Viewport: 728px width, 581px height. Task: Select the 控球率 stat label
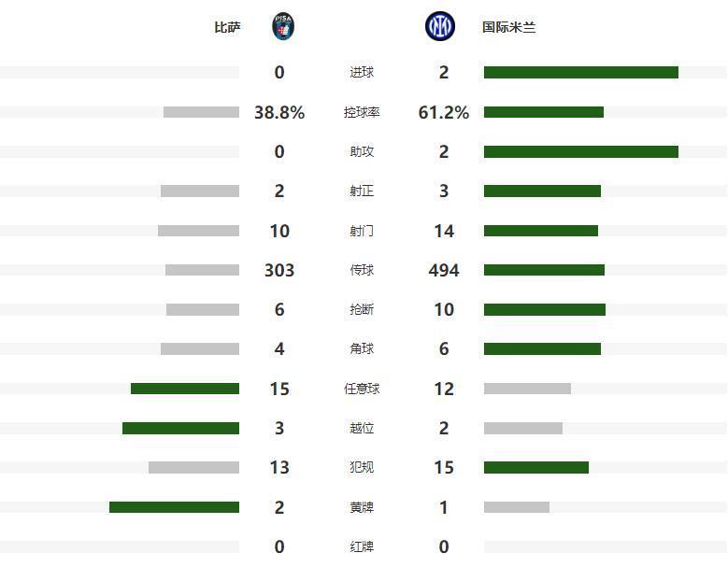pyautogui.click(x=362, y=112)
